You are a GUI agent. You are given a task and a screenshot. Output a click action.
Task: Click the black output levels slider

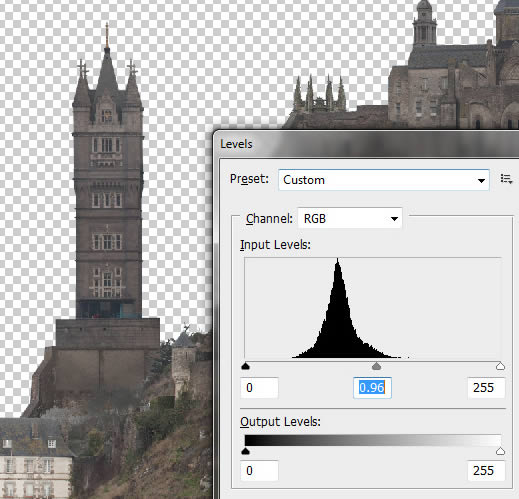245,451
